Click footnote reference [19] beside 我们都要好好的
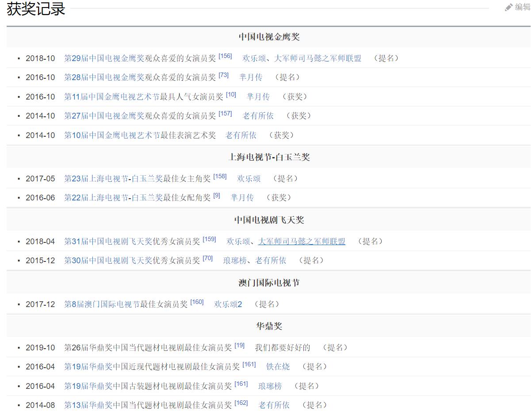 239,345
